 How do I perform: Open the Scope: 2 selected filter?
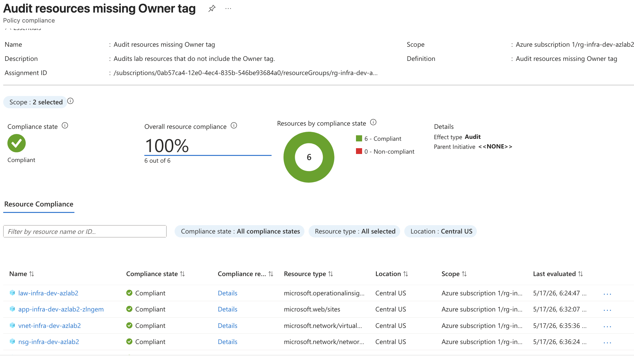35,102
